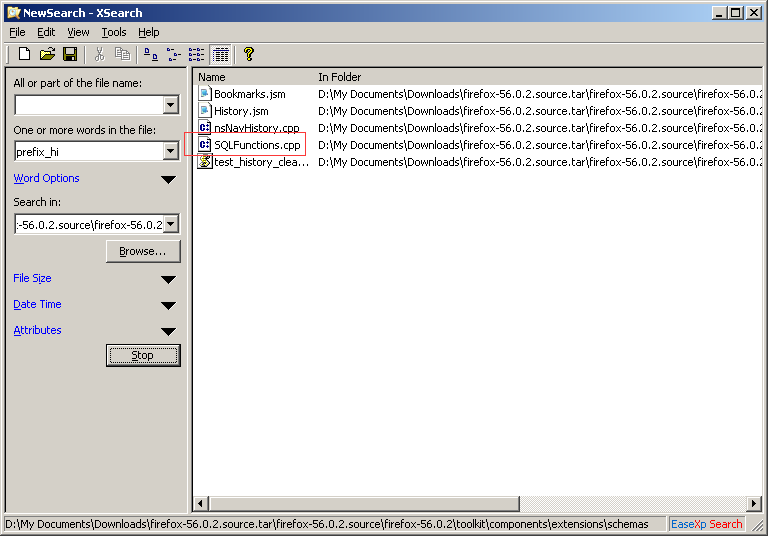Click the yellow question mark help icon
768x536 pixels.
(249, 54)
